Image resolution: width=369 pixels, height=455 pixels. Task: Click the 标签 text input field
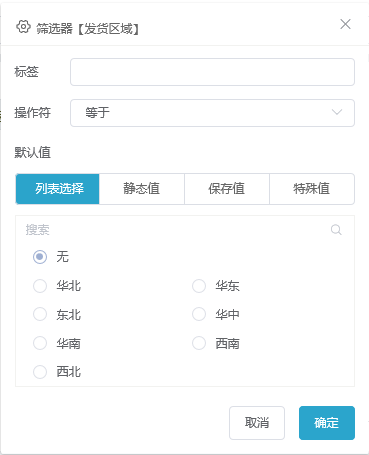pyautogui.click(x=212, y=72)
